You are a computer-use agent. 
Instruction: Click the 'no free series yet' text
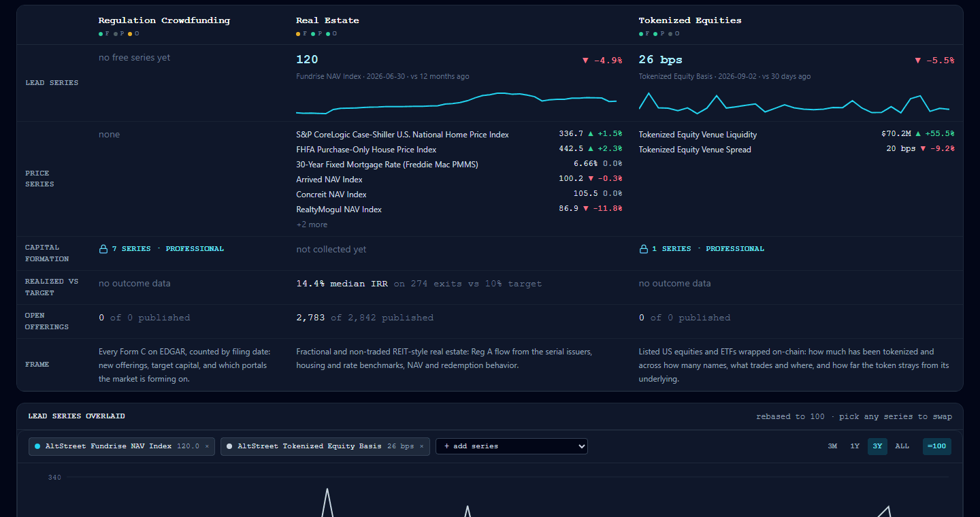tap(135, 58)
